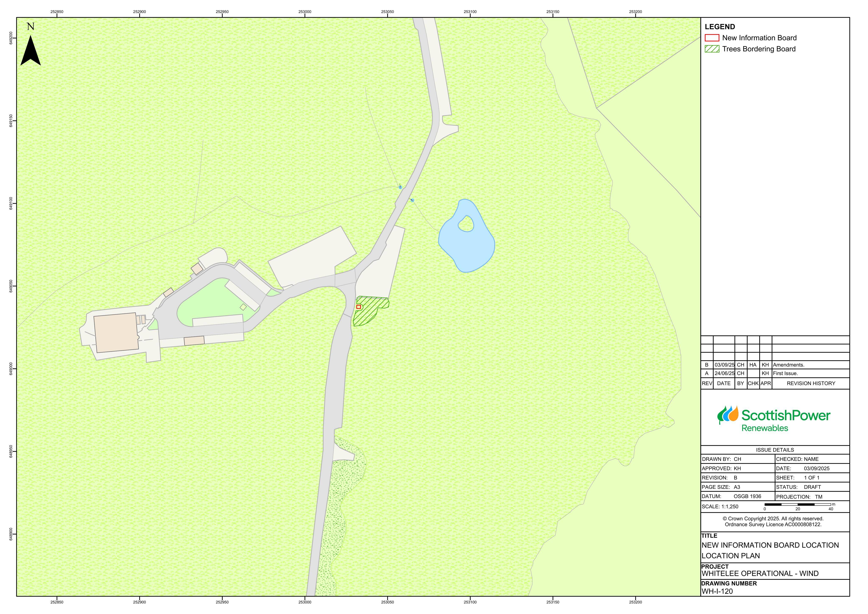
Task: Select the 'New Information Board' legend label
Action: (759, 38)
